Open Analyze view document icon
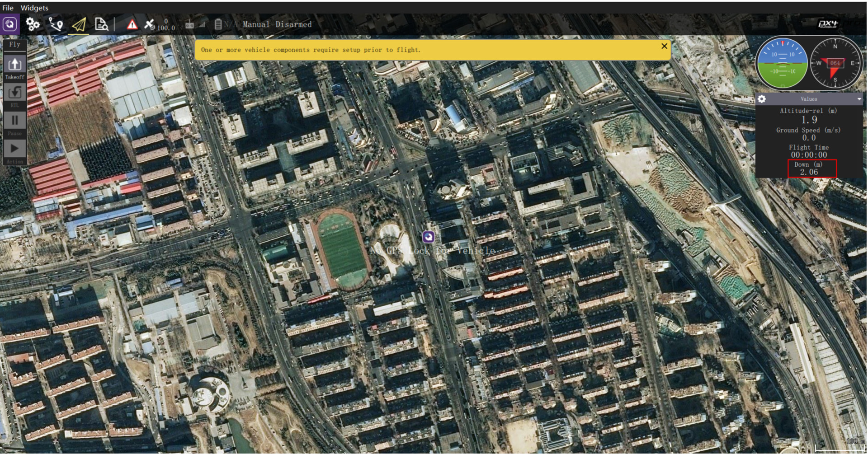This screenshot has height=454, width=868. click(x=101, y=24)
